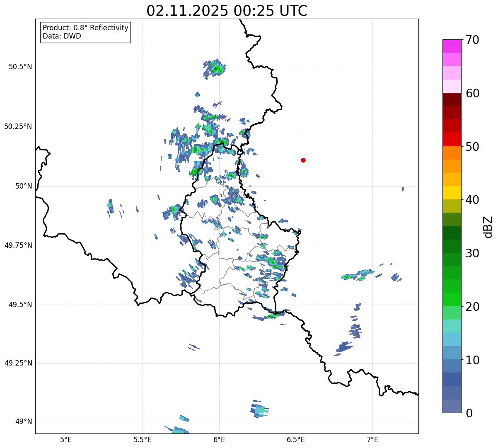Click the 6°E longitude label
The width and height of the screenshot is (498, 448).
[219, 439]
